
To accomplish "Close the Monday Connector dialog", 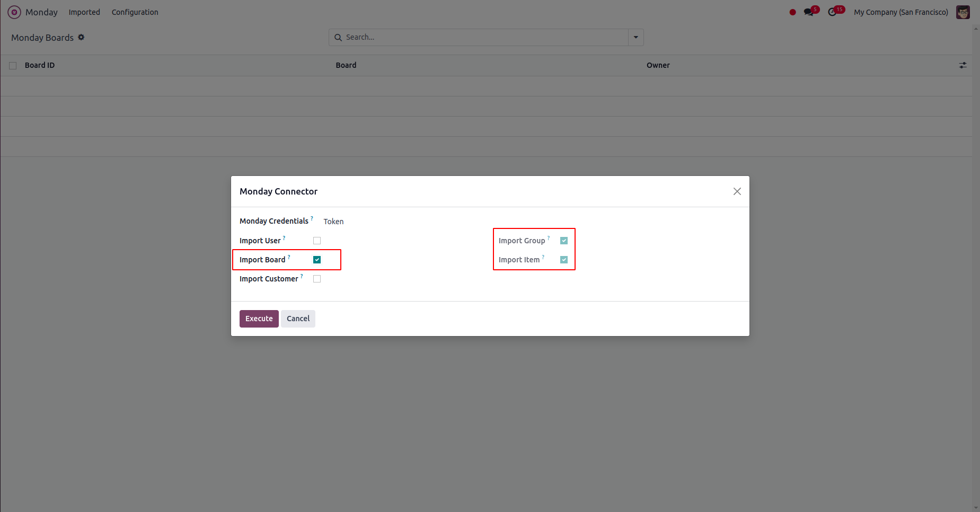I will (737, 191).
